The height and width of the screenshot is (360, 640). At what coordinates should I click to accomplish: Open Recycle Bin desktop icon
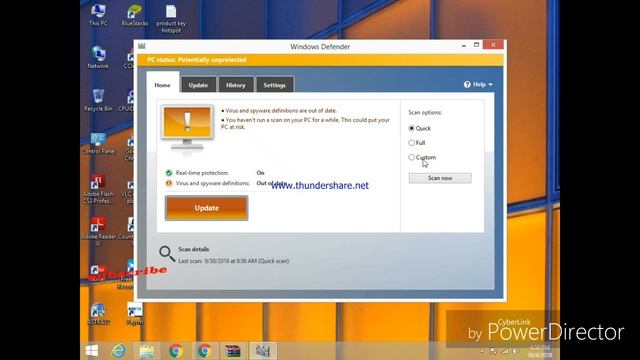click(x=98, y=100)
